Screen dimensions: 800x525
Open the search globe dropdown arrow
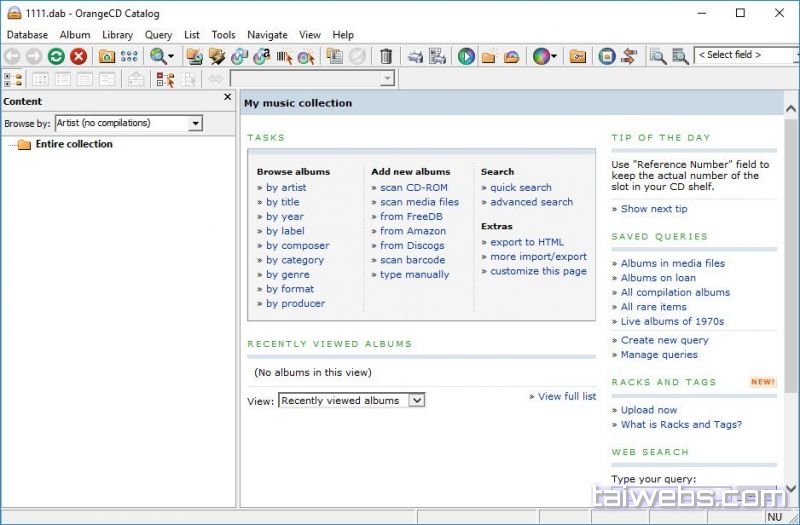(x=171, y=57)
